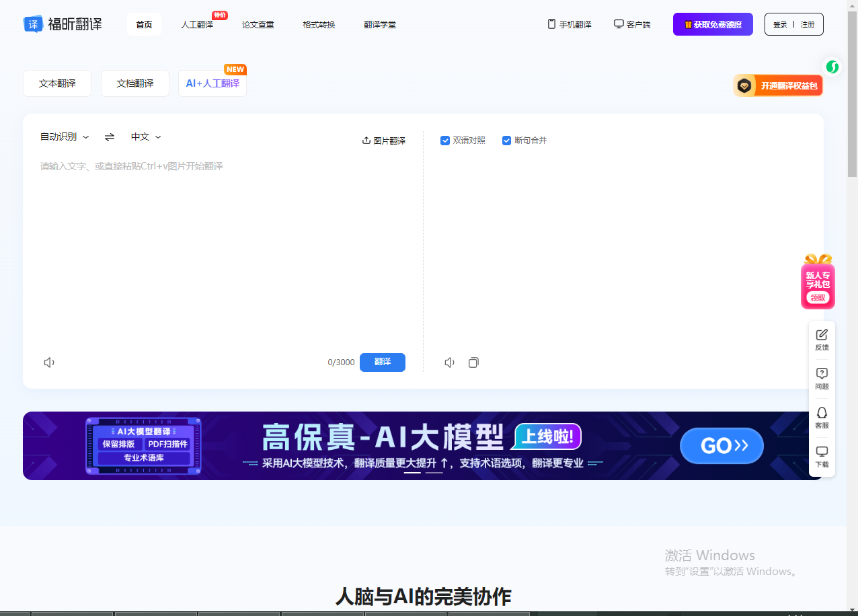This screenshot has height=616, width=858.
Task: Open 客服 customer service in side panel
Action: (x=822, y=418)
